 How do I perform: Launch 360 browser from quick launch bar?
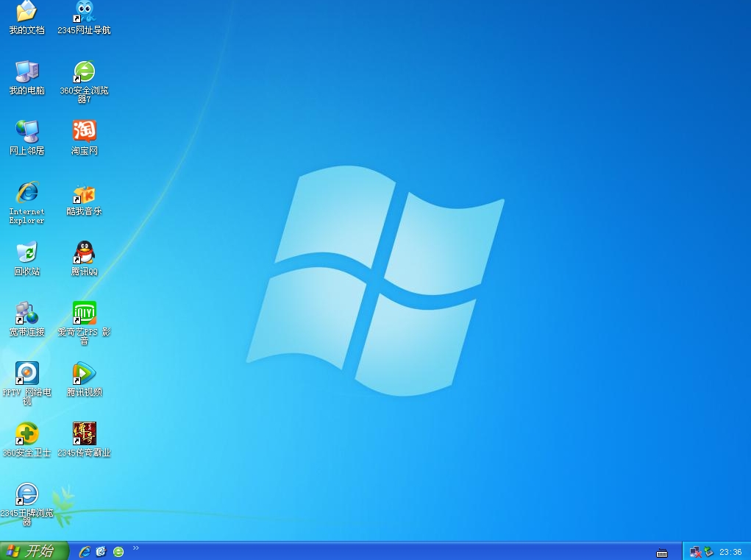pos(118,552)
